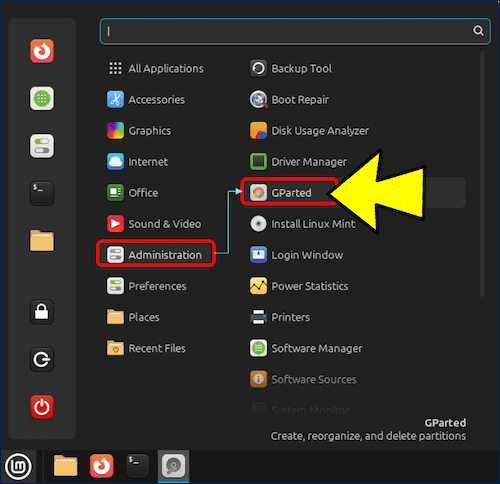Open the Places category

[x=133, y=317]
